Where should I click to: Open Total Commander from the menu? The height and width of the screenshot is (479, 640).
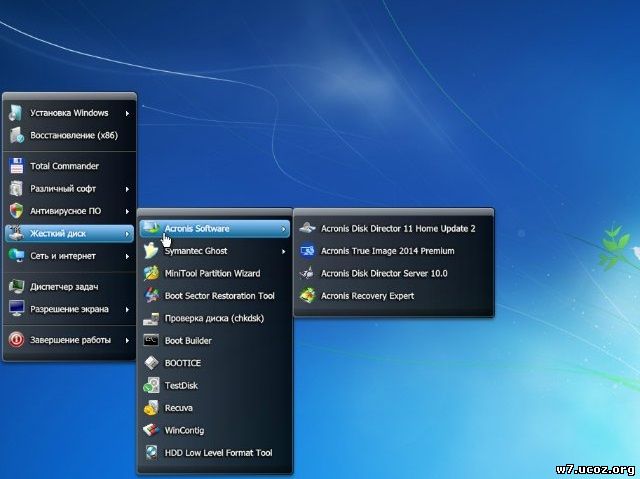point(69,166)
